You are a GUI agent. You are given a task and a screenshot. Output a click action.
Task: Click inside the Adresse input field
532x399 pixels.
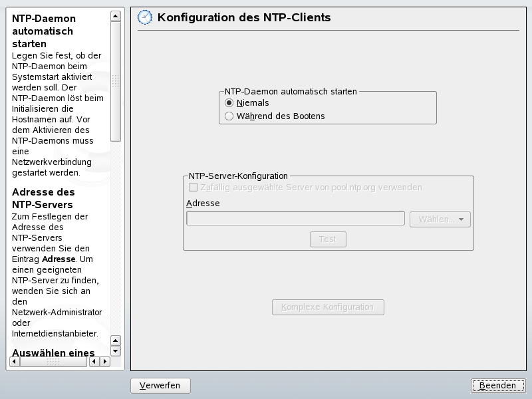click(x=295, y=217)
